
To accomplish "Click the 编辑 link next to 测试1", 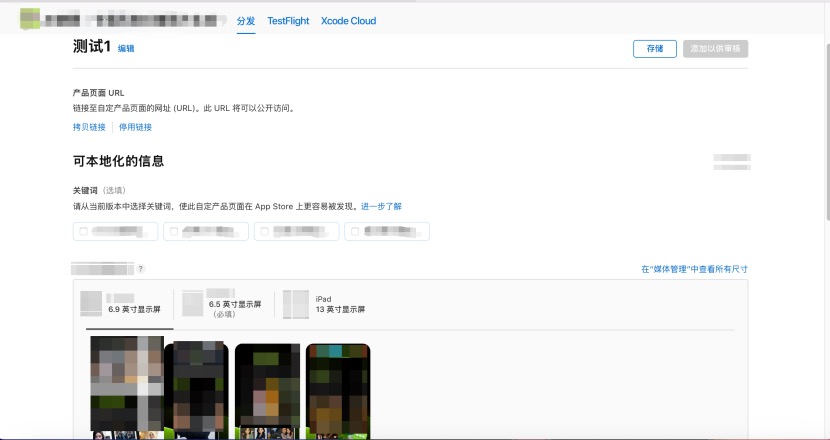I will pyautogui.click(x=126, y=48).
